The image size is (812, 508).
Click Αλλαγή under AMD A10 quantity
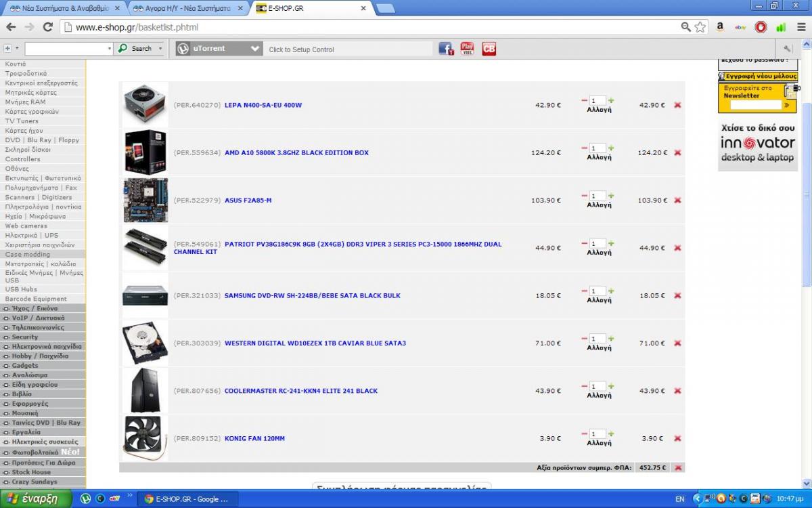[x=599, y=157]
